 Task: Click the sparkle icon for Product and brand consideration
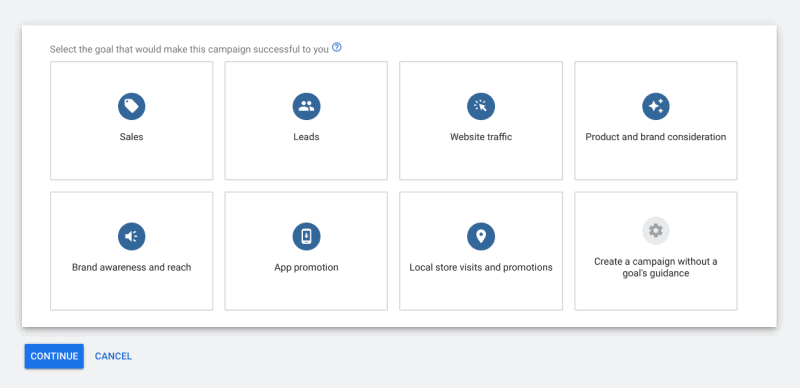(x=656, y=106)
